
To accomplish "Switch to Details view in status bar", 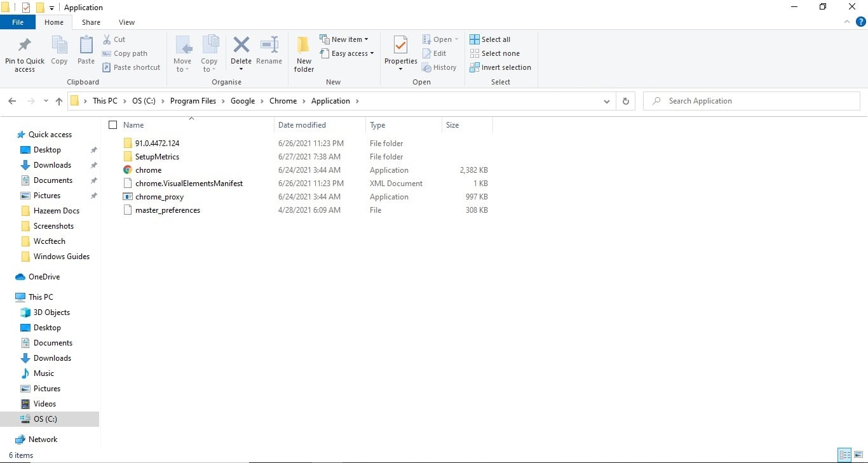I will pos(844,455).
